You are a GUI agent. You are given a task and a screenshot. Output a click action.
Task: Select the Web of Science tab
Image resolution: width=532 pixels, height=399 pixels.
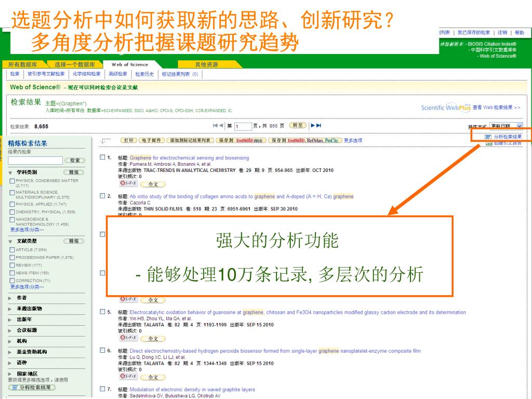click(130, 64)
